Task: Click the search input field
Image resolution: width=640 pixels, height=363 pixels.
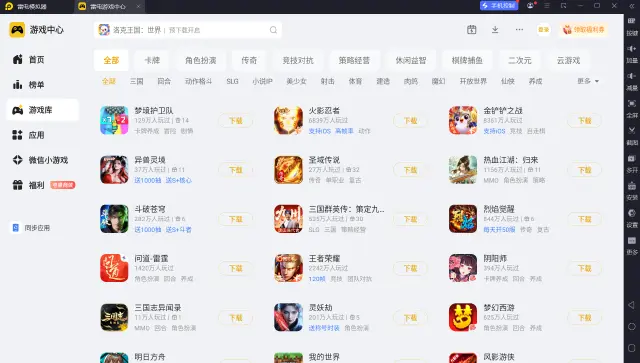Action: (x=188, y=30)
